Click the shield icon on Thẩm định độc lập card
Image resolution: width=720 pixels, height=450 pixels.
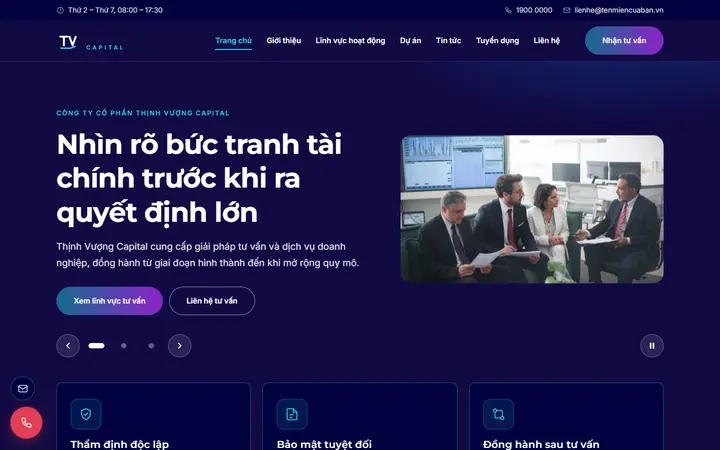click(86, 414)
